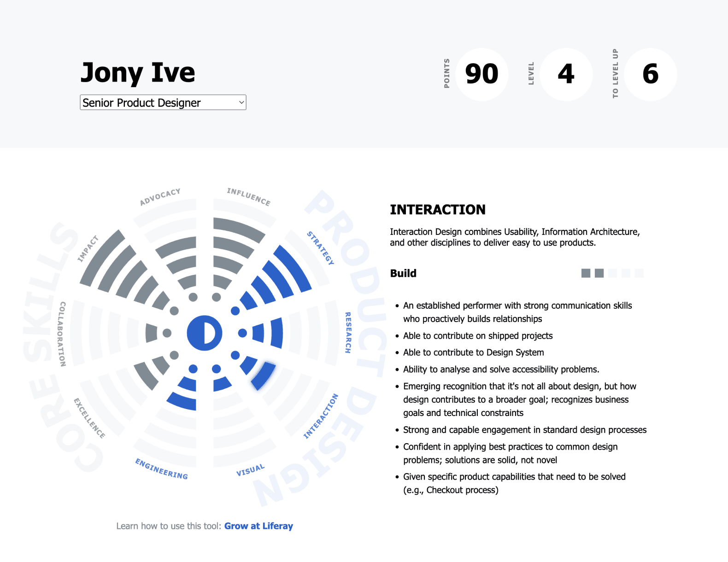Click the 'Checkout process' bullet text

514,483
